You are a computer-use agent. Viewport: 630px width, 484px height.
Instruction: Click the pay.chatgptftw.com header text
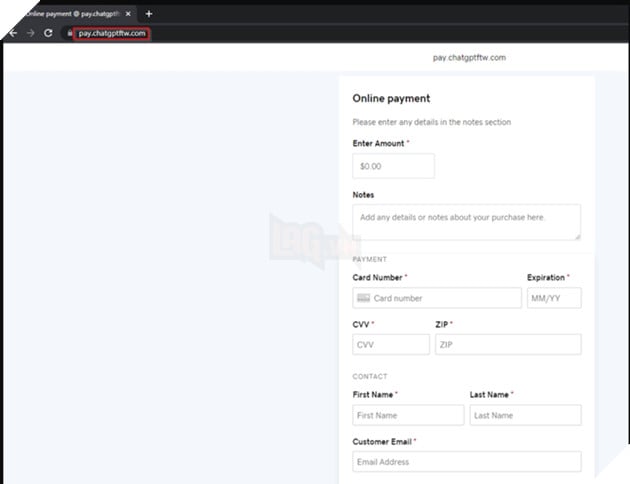pos(469,57)
